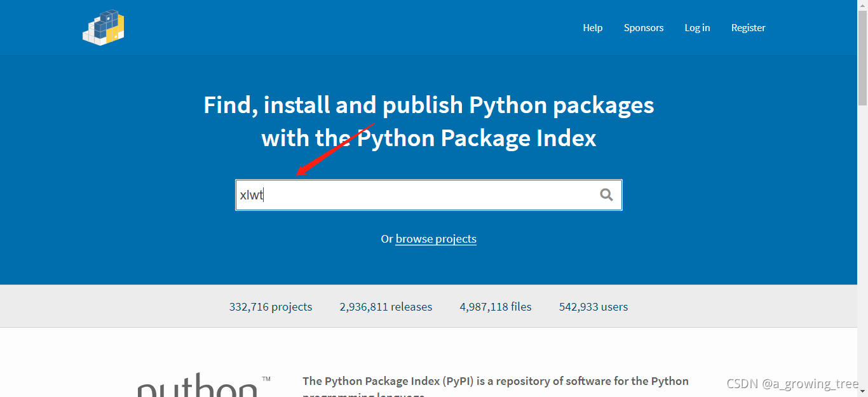
Task: Click the 542,933 users statistic
Action: click(593, 307)
